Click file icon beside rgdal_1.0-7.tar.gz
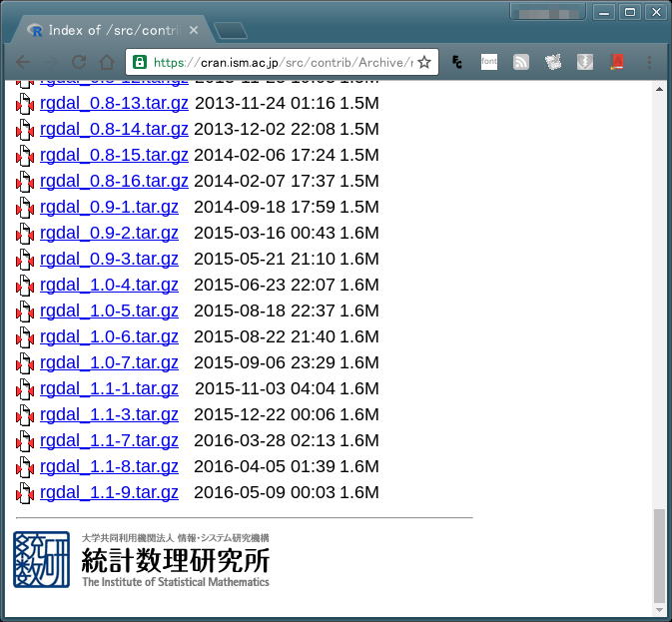 25,363
